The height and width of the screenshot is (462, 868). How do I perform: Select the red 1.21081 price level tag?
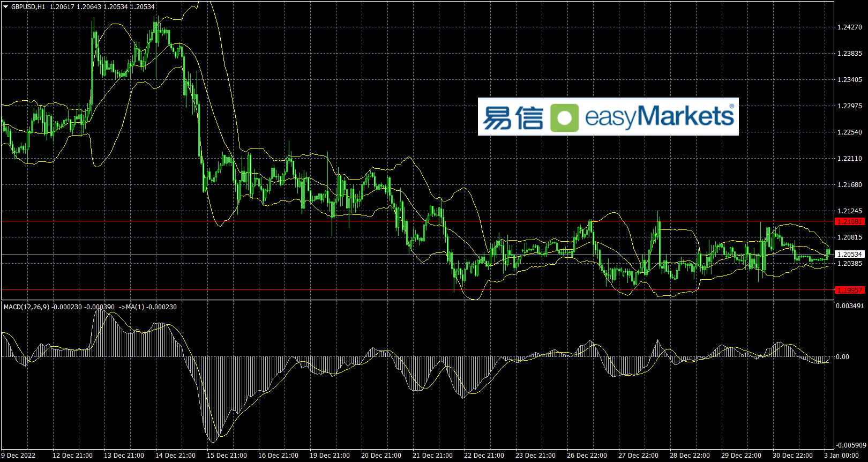pos(850,221)
